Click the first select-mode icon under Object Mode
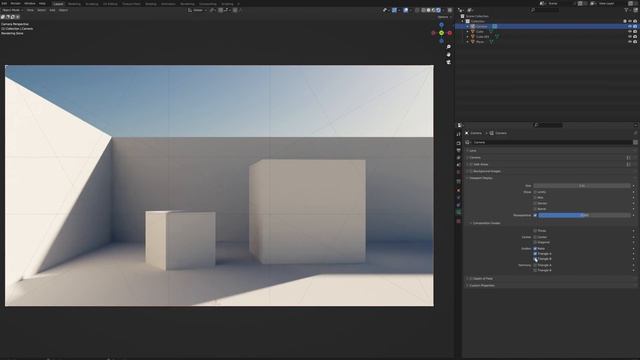The height and width of the screenshot is (360, 640). click(x=3, y=17)
